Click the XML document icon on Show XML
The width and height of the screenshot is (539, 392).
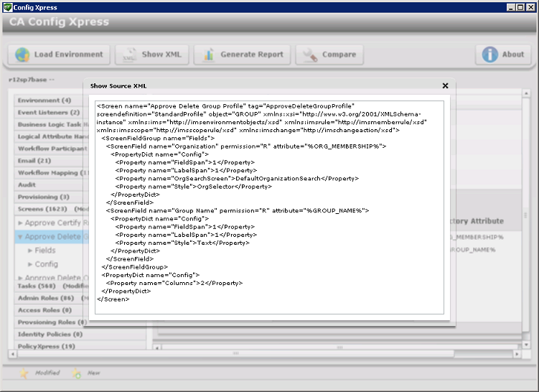click(128, 55)
